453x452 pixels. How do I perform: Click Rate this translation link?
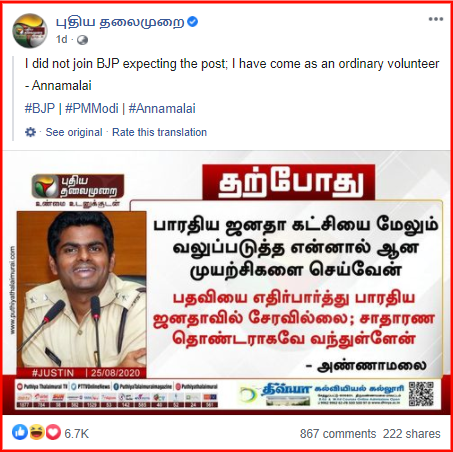point(159,132)
